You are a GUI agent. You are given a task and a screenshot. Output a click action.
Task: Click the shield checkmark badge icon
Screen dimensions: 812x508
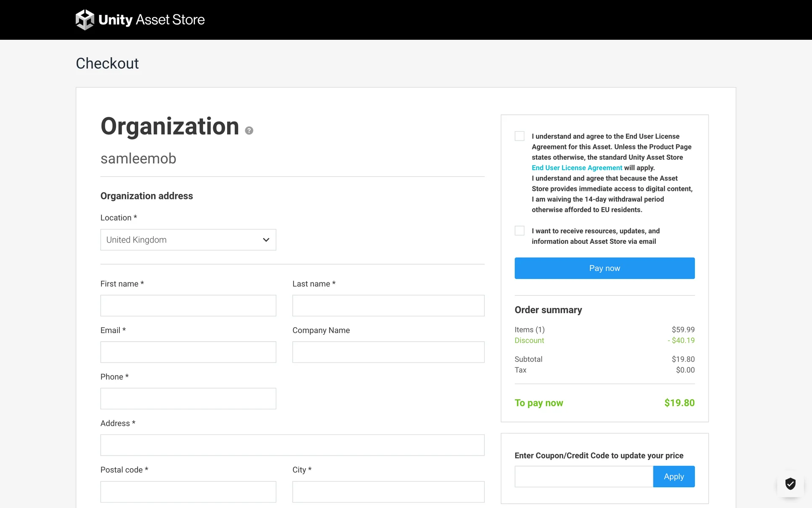pos(790,483)
